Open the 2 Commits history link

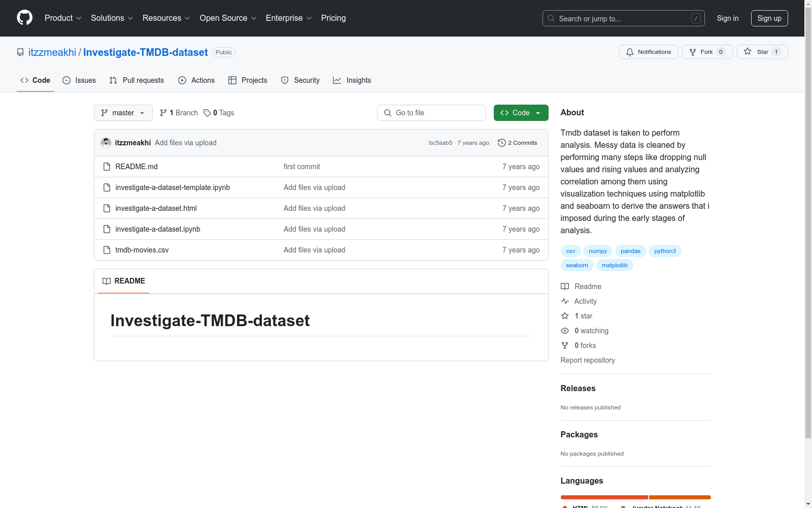point(518,143)
